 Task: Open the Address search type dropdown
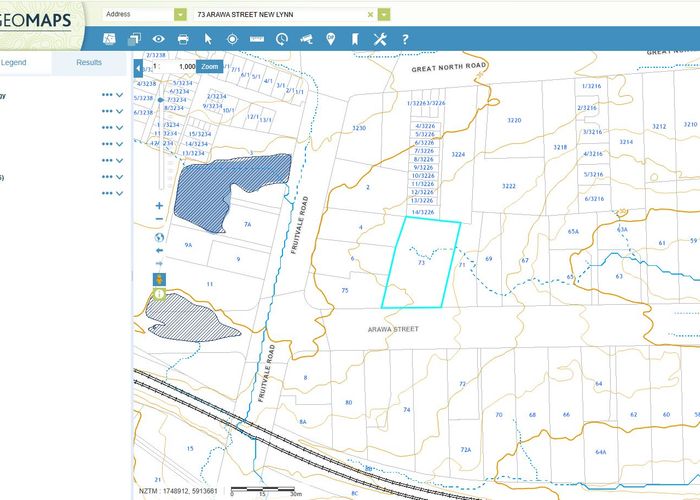coord(180,15)
